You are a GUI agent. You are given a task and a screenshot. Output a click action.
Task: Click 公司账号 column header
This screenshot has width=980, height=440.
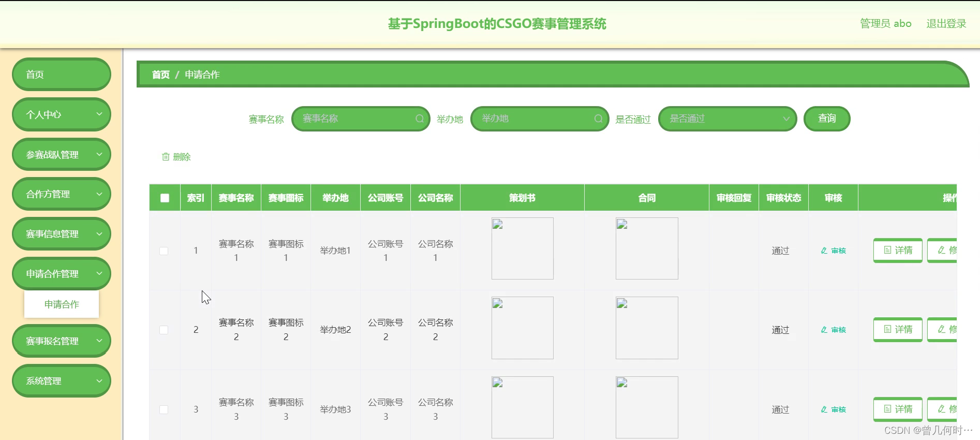[x=385, y=198]
